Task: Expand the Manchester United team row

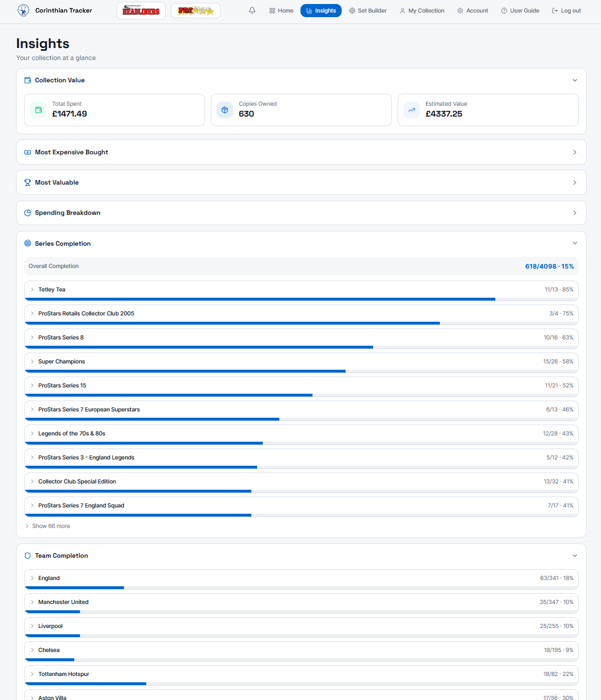Action: (301, 602)
